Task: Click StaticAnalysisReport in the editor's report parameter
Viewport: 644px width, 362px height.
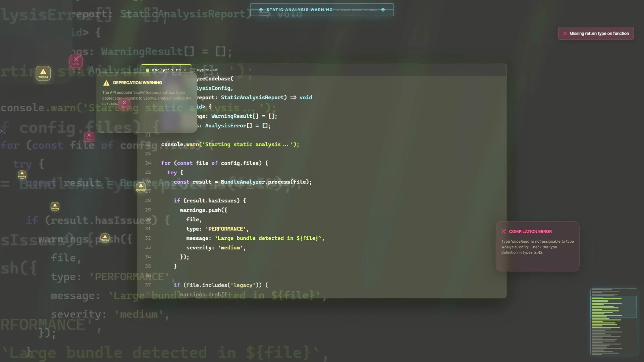Action: pos(252,98)
